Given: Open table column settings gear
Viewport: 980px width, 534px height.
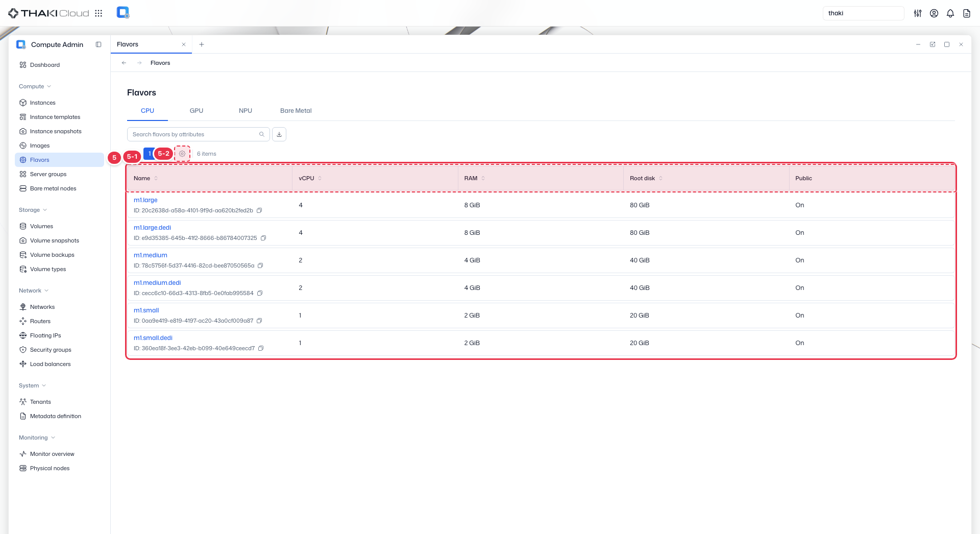Looking at the screenshot, I should [x=182, y=154].
